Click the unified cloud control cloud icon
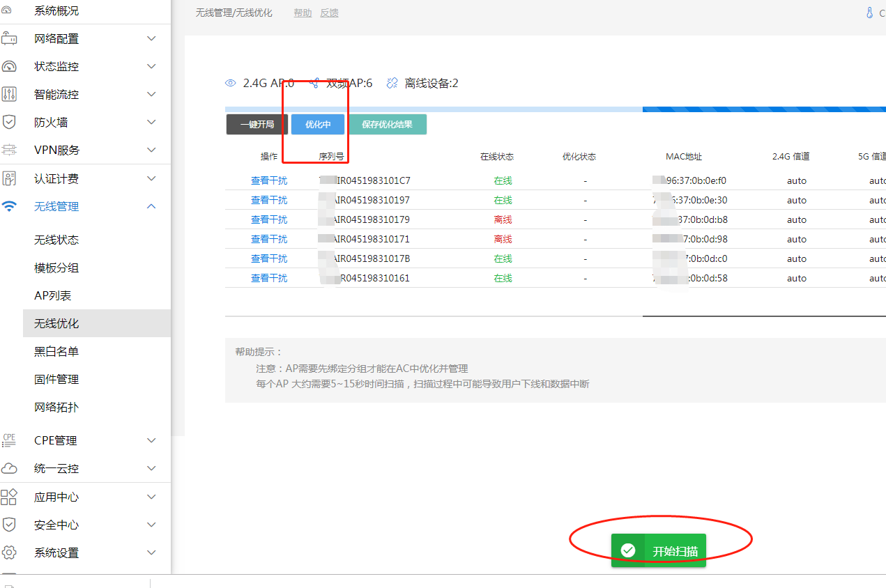The image size is (886, 588). point(9,469)
